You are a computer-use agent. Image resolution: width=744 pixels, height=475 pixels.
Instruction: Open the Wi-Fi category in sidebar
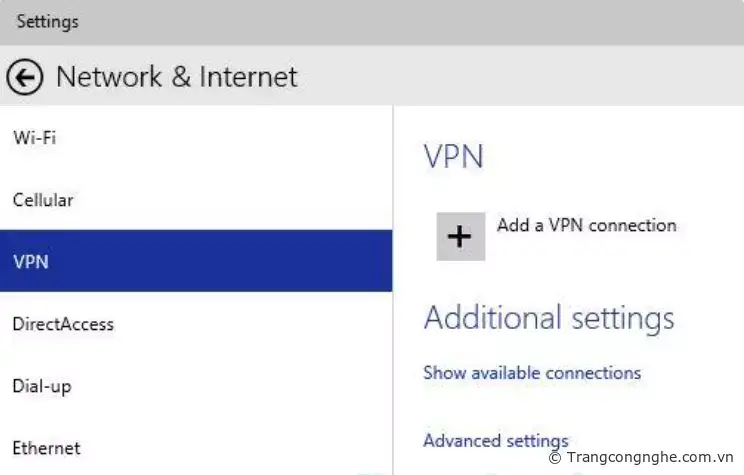34,138
